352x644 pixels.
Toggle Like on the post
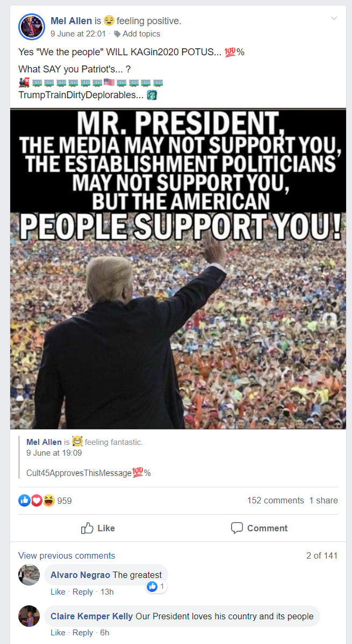point(98,528)
